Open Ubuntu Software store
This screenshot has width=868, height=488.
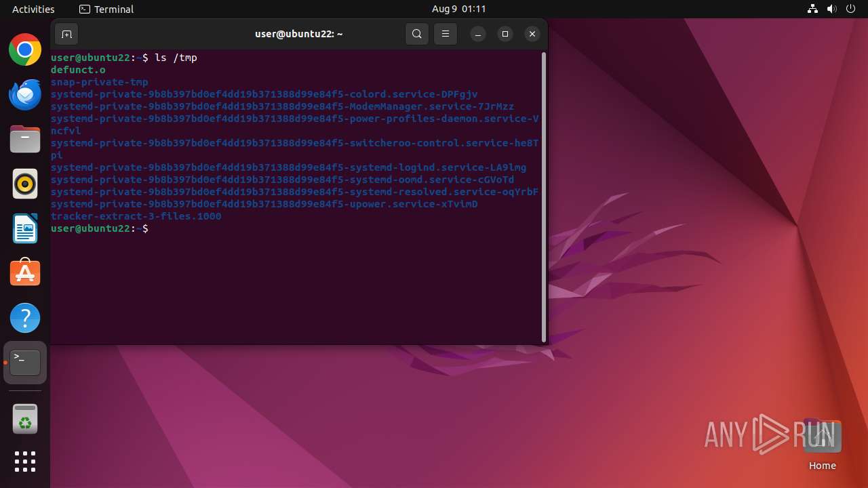pyautogui.click(x=25, y=273)
